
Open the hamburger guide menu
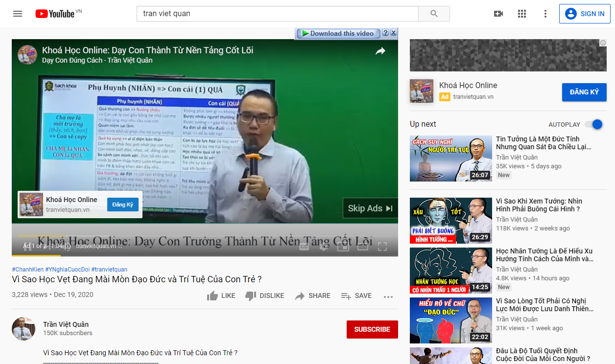18,14
